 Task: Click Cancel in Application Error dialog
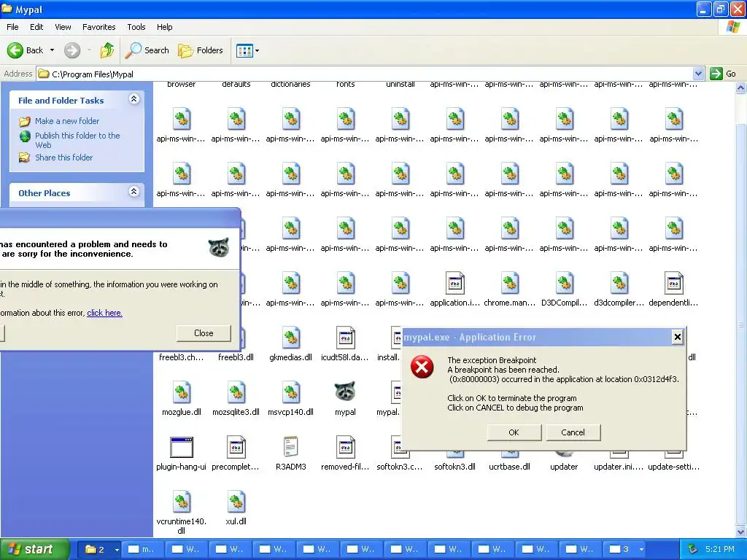(573, 432)
